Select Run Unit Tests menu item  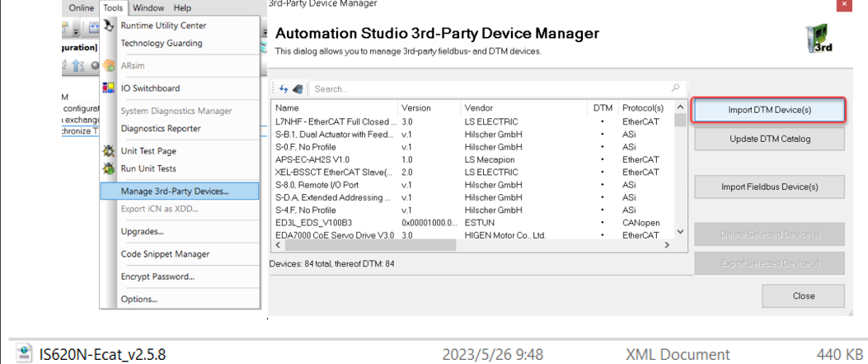click(x=148, y=168)
